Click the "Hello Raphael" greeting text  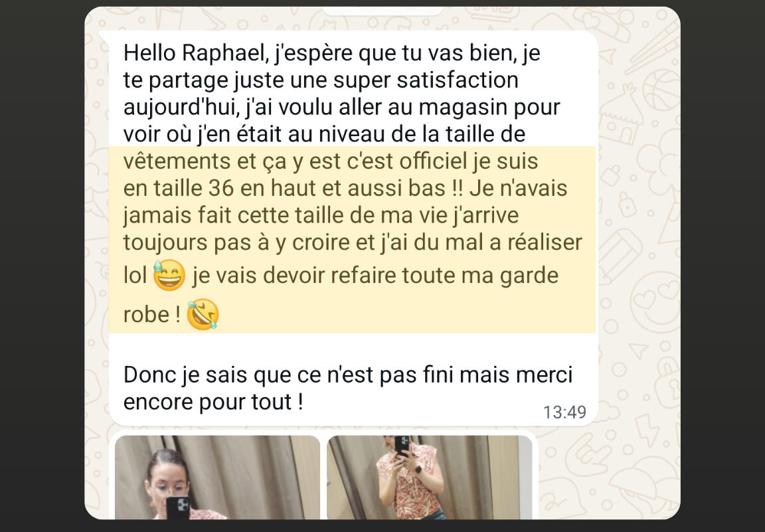(194, 52)
